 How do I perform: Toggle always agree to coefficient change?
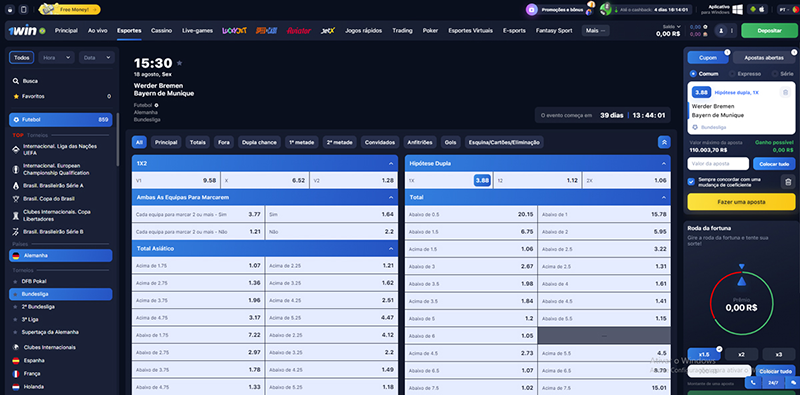691,182
